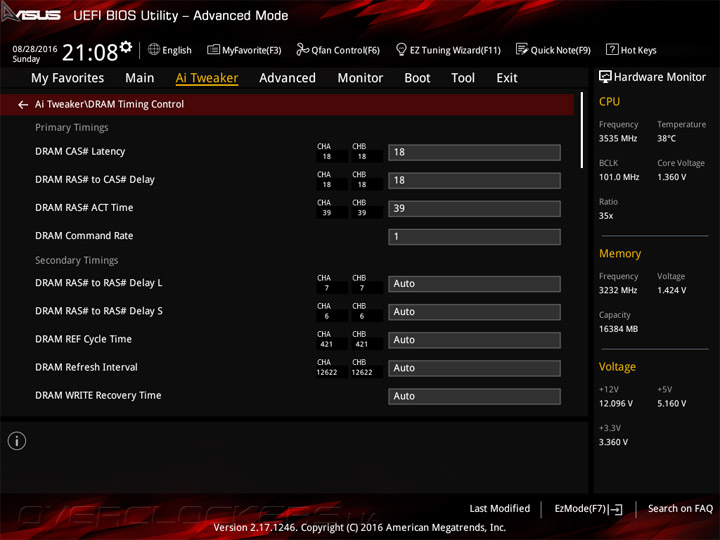Viewport: 720px width, 540px height.
Task: Click the +3.3V reading 3.360 V
Action: tap(613, 443)
